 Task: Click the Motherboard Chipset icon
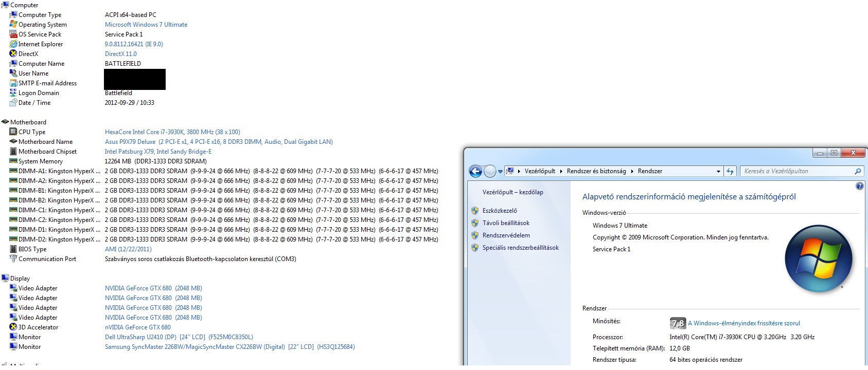[x=13, y=151]
